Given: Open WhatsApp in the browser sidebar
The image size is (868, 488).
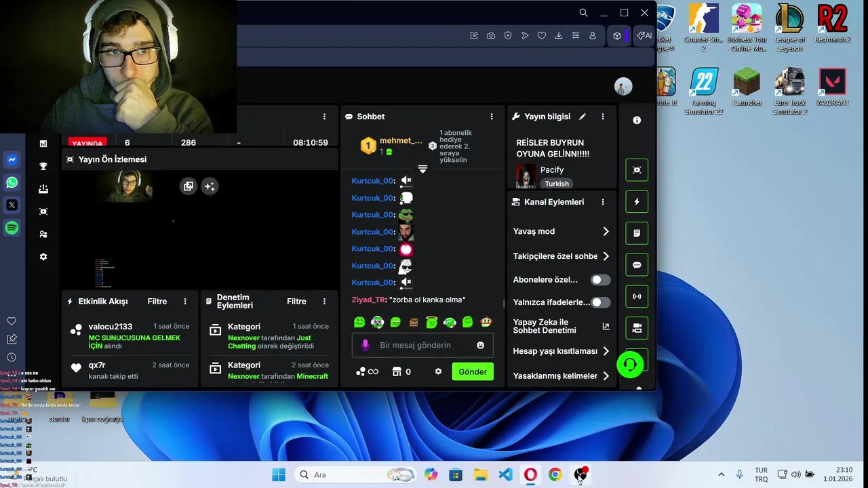Looking at the screenshot, I should (12, 182).
